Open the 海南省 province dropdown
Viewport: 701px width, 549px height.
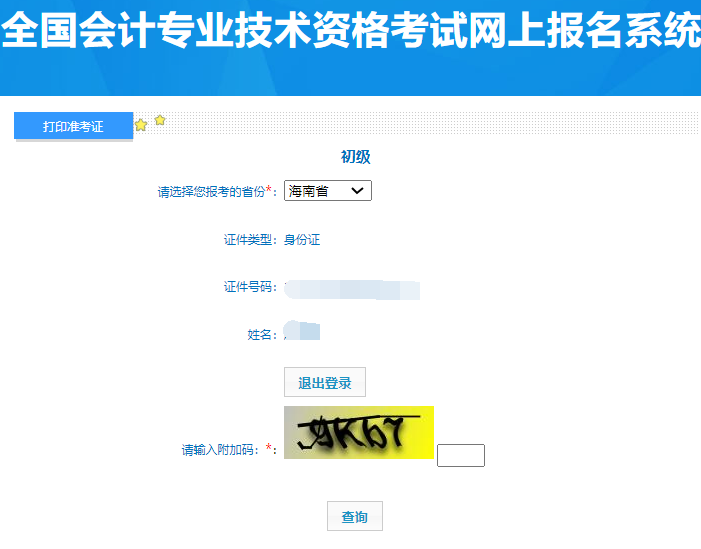(328, 191)
